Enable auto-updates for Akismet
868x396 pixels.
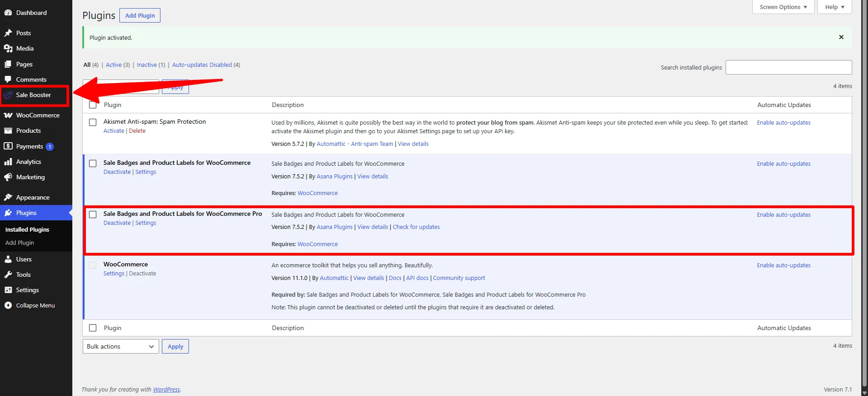pos(783,123)
